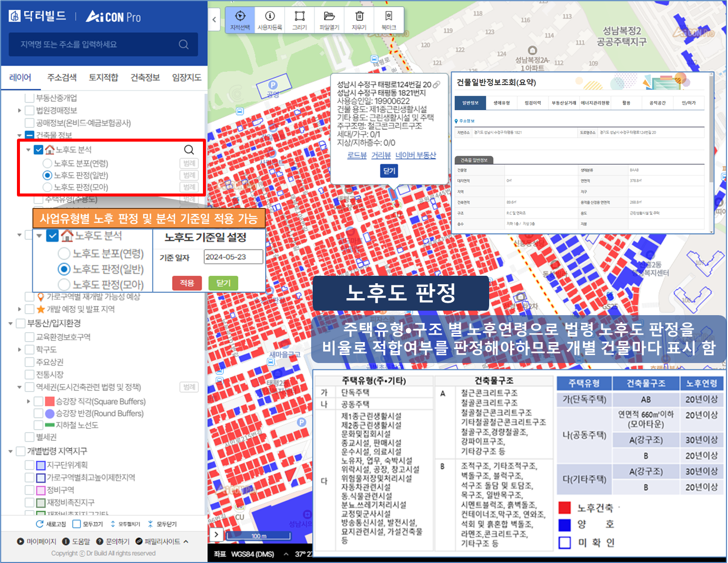The height and width of the screenshot is (563, 728).
Task: Check the 모두끄기 checkbox
Action: click(x=76, y=524)
